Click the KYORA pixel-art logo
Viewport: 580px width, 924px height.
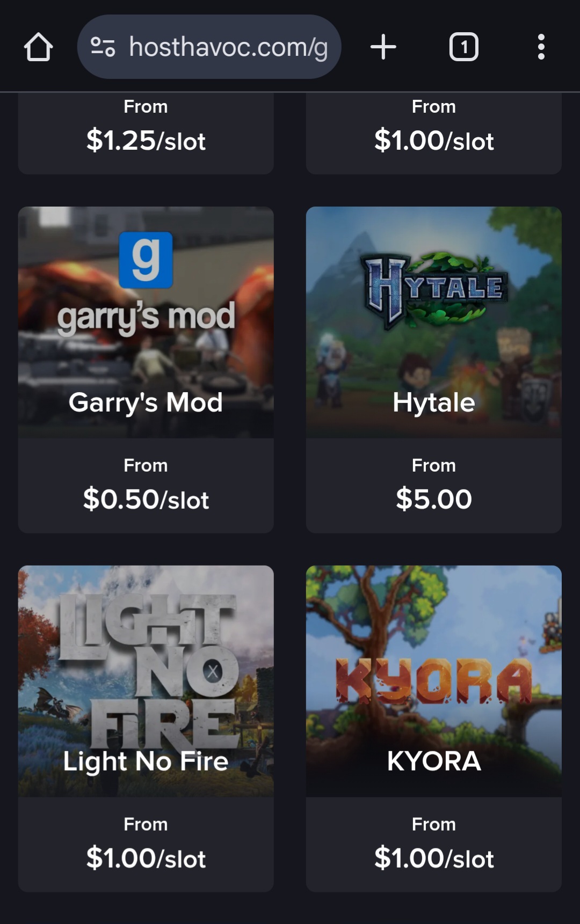pos(434,680)
